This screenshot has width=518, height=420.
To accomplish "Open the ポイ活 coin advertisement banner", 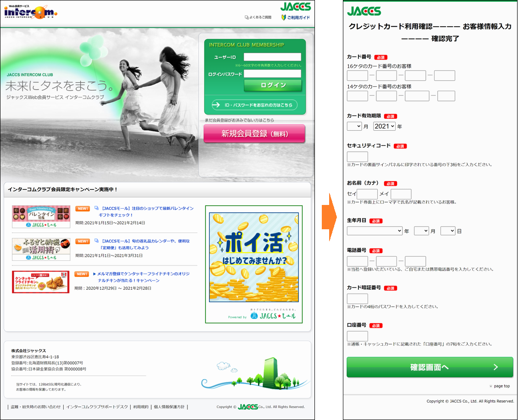I will [253, 257].
